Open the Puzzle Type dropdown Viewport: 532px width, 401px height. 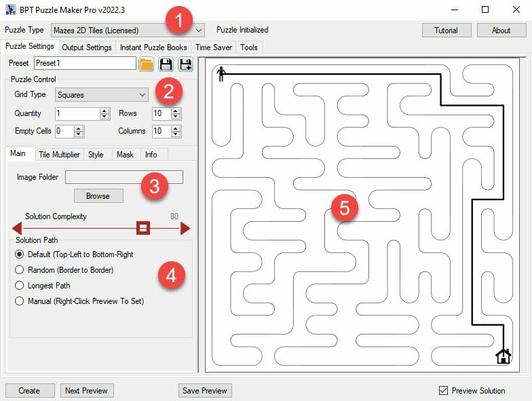click(128, 30)
